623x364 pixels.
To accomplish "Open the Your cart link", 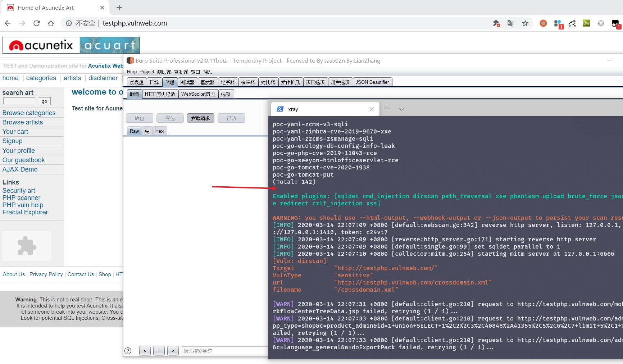I will tap(15, 132).
